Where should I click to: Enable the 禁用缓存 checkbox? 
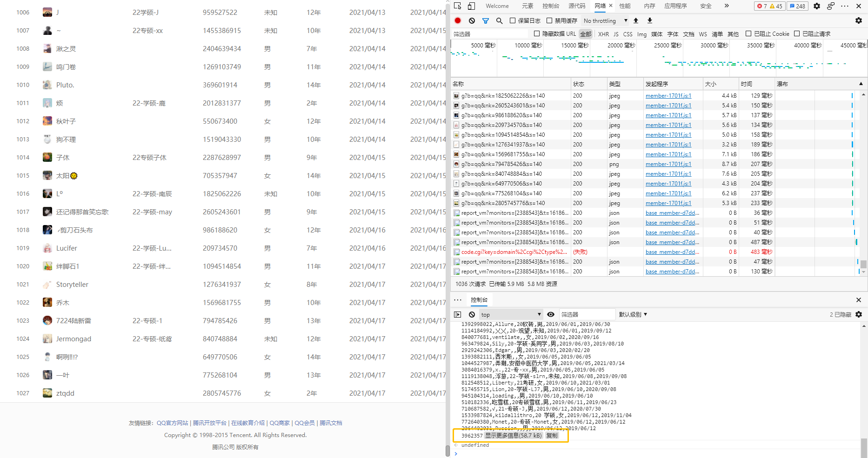[x=549, y=20]
